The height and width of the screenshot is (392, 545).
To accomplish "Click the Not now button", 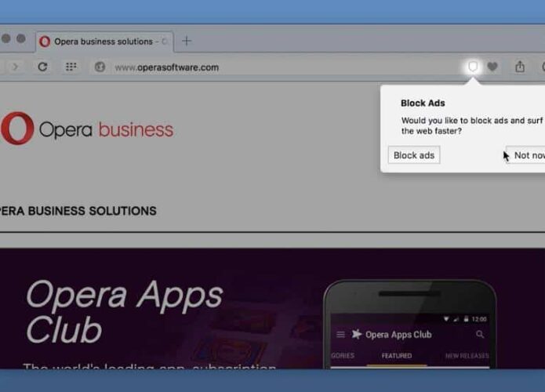I will click(x=527, y=155).
